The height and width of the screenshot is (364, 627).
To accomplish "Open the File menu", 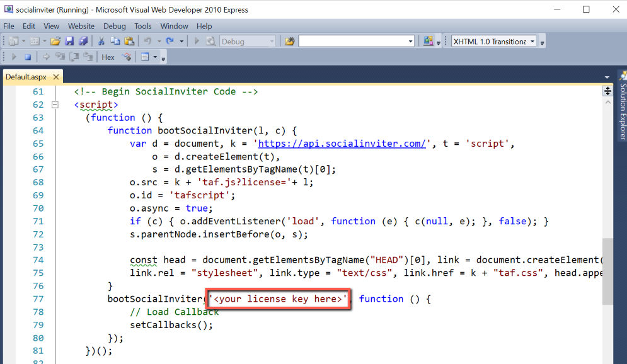I will tap(9, 26).
